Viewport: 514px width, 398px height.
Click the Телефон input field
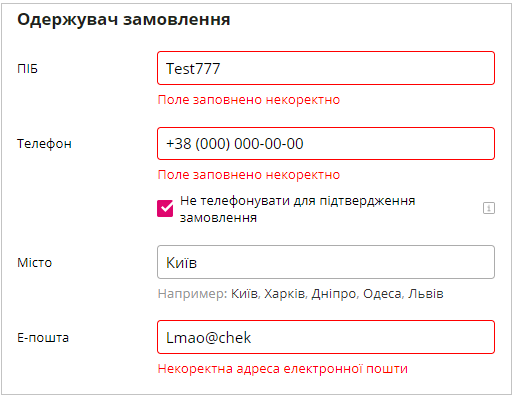pyautogui.click(x=326, y=143)
